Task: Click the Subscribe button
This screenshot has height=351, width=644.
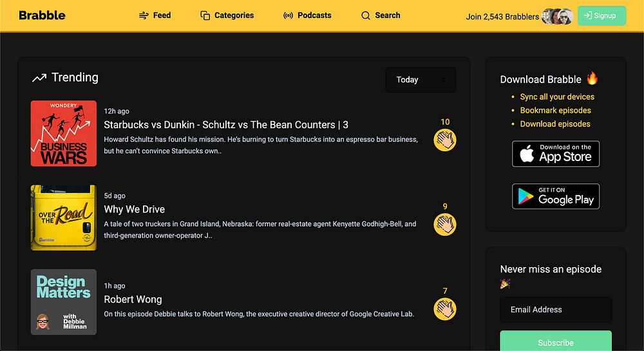Action: (x=556, y=341)
